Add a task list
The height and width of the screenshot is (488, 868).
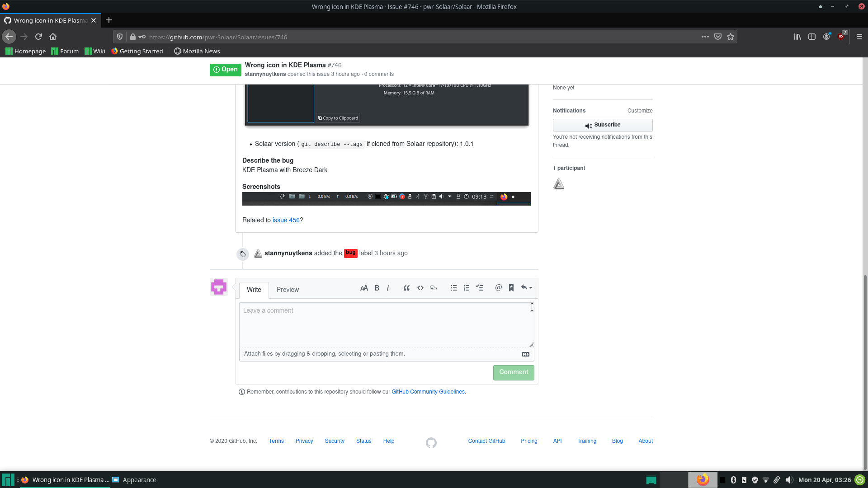coord(480,288)
